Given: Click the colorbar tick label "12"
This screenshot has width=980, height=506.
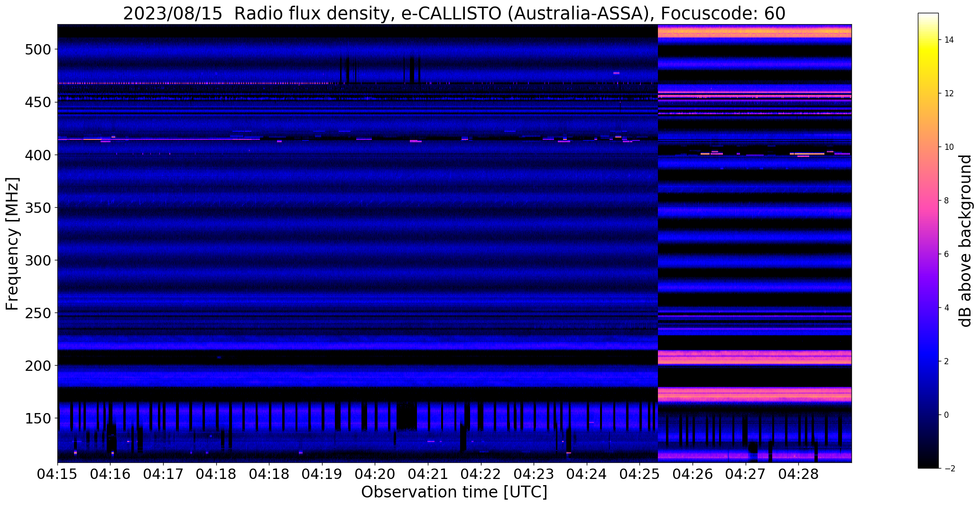Looking at the screenshot, I should tap(949, 93).
